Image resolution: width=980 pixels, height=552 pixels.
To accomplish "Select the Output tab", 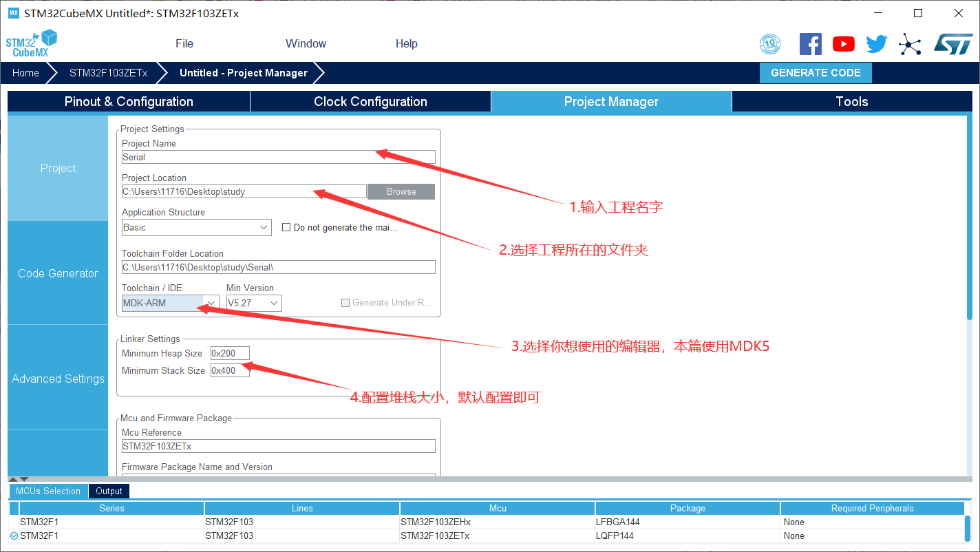I will (109, 491).
